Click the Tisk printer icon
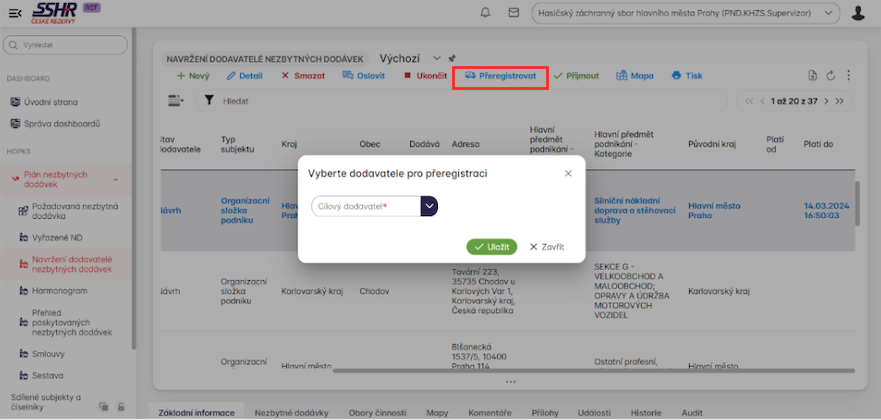Screen dimensions: 881x420 [686, 76]
